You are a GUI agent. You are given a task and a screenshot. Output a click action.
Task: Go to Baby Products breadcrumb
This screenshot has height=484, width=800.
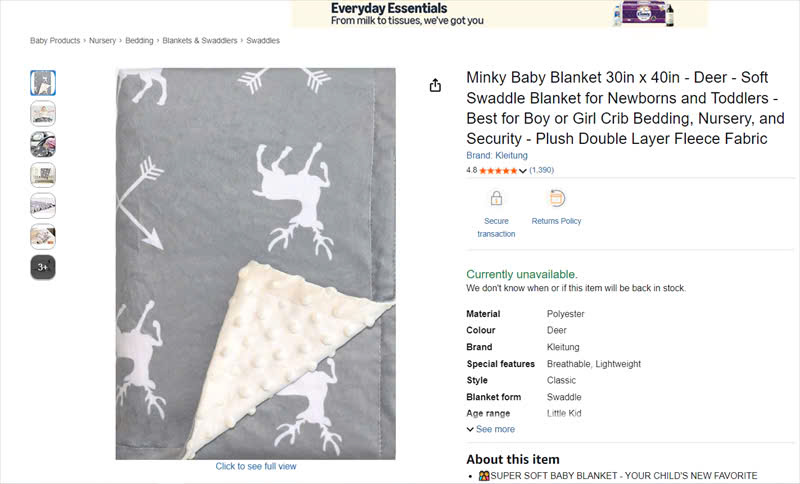click(x=55, y=41)
